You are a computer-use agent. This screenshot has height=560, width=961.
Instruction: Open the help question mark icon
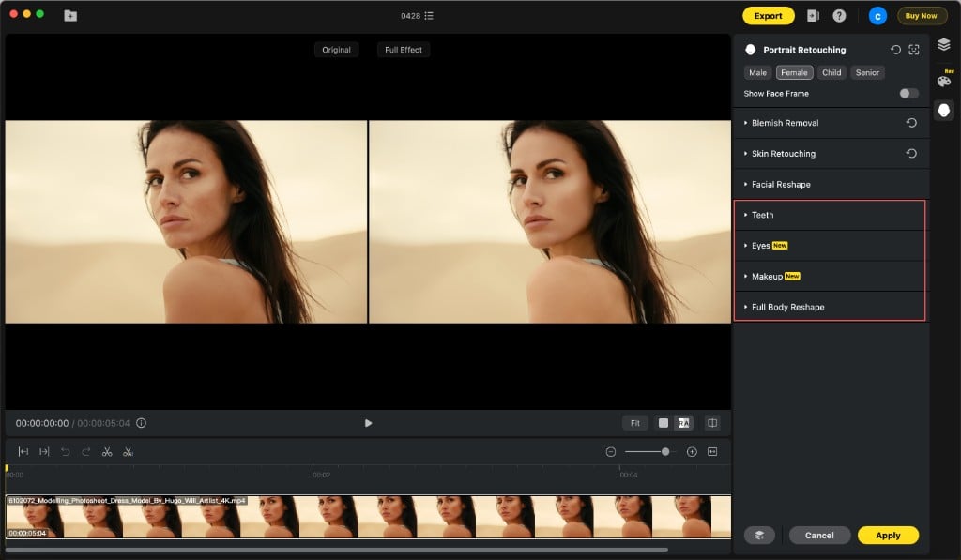(839, 16)
